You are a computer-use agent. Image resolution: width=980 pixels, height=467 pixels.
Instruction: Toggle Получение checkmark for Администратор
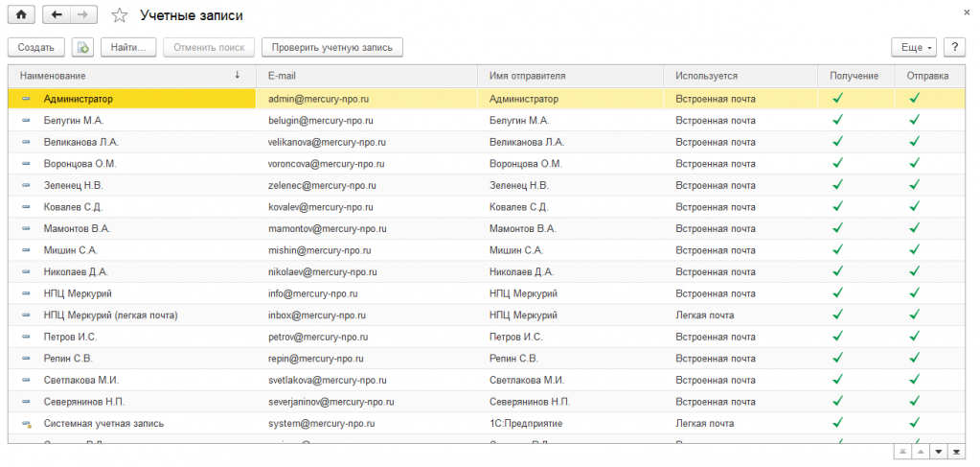(836, 98)
